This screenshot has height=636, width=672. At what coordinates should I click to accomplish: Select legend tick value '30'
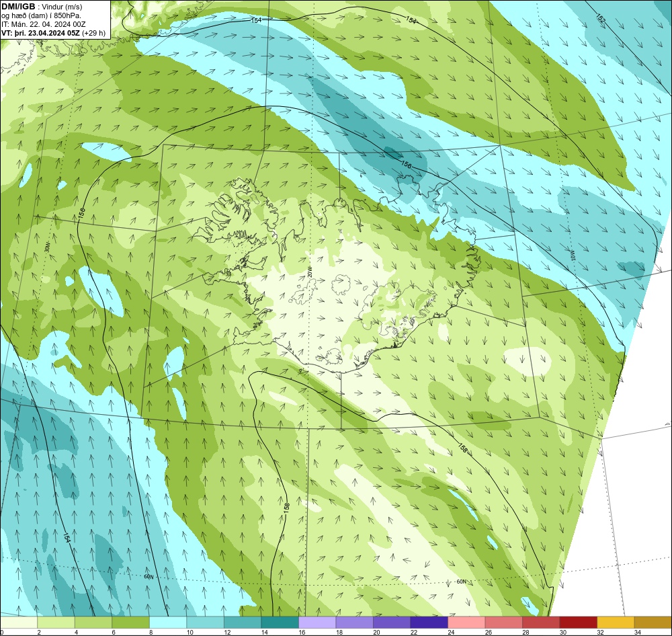coord(563,632)
